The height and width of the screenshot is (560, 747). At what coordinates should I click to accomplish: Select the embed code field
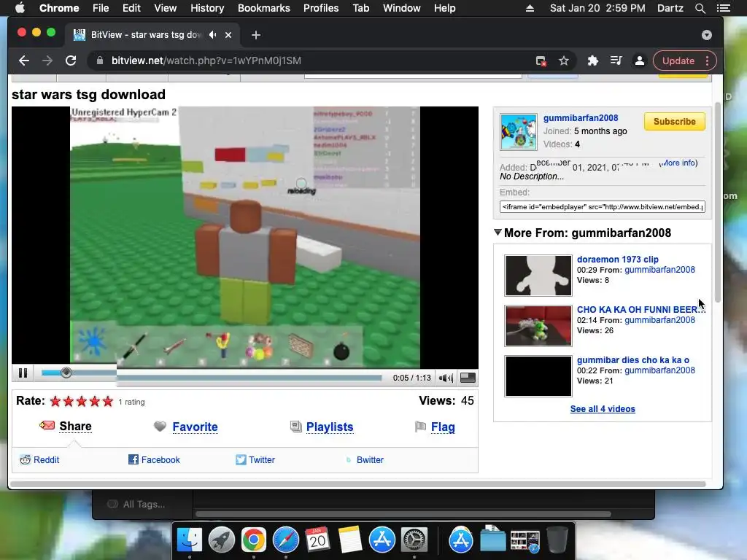pyautogui.click(x=602, y=206)
